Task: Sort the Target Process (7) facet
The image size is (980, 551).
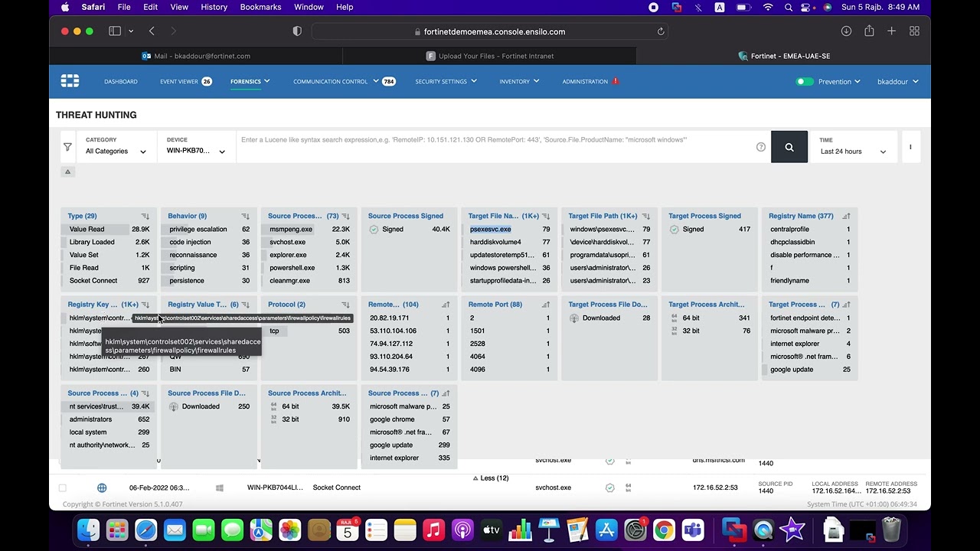Action: 846,305
